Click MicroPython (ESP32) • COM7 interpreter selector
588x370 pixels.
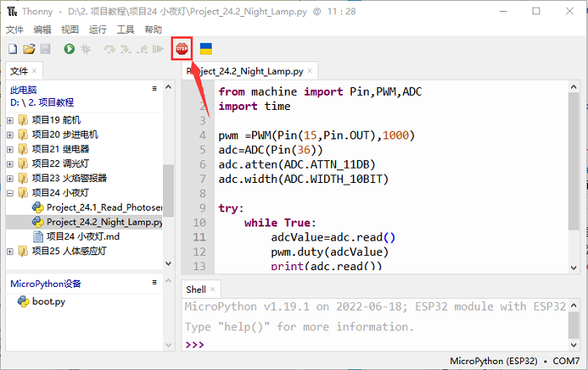pos(515,361)
